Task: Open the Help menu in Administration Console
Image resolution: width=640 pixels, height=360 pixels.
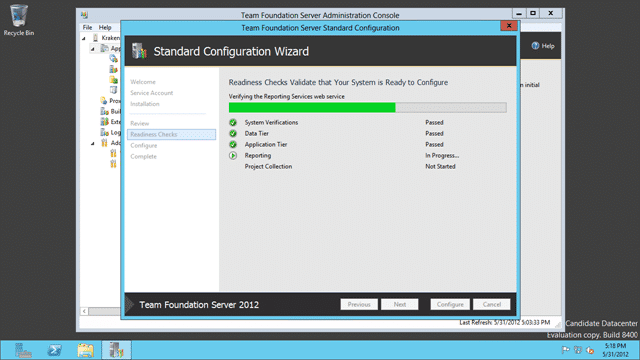Action: coord(105,27)
